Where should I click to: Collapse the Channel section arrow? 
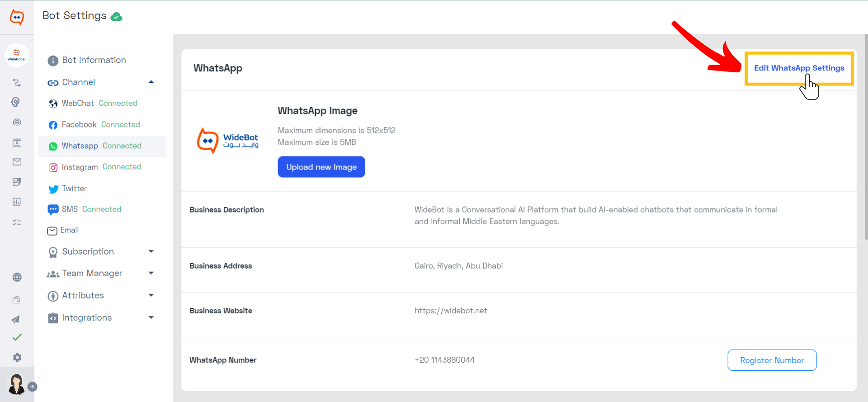coord(151,82)
